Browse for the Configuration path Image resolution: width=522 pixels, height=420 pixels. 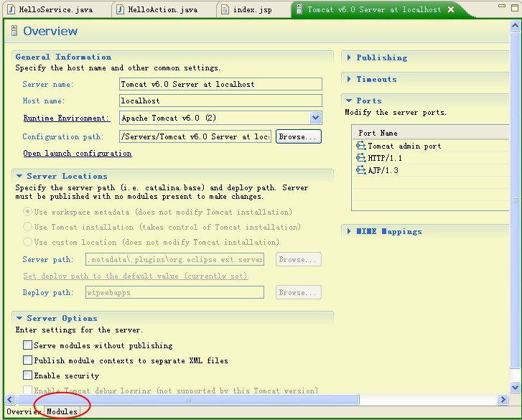[x=298, y=136]
